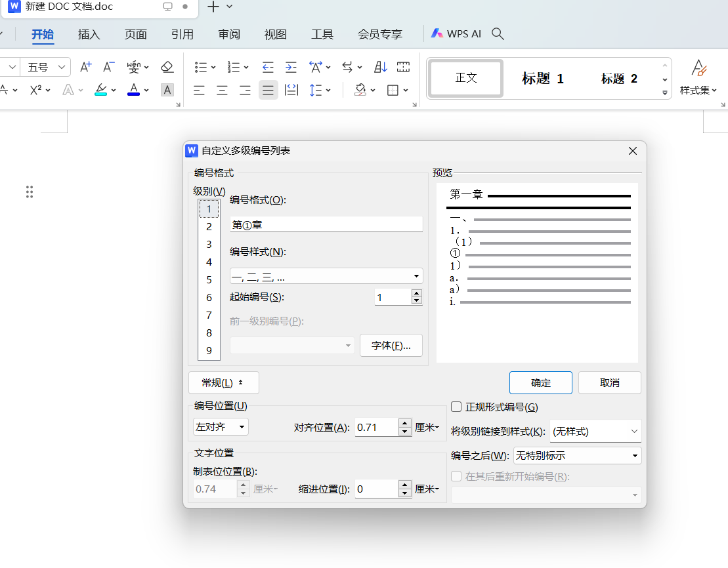Open the 页面 ribbon tab

click(x=136, y=34)
